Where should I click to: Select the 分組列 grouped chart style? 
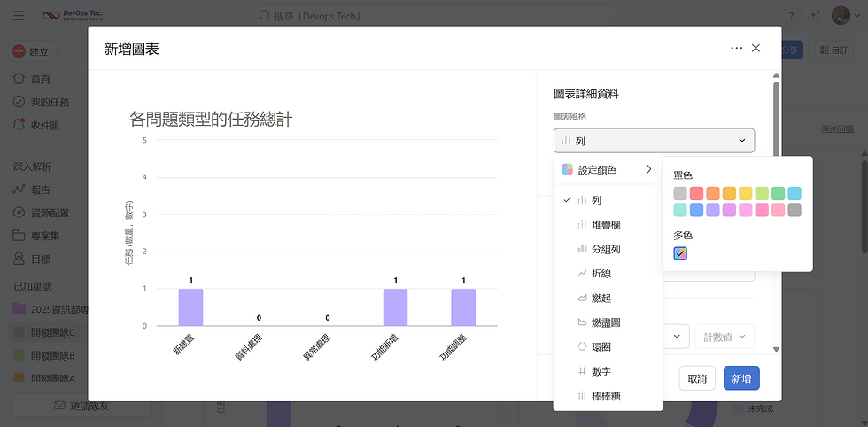pos(608,249)
